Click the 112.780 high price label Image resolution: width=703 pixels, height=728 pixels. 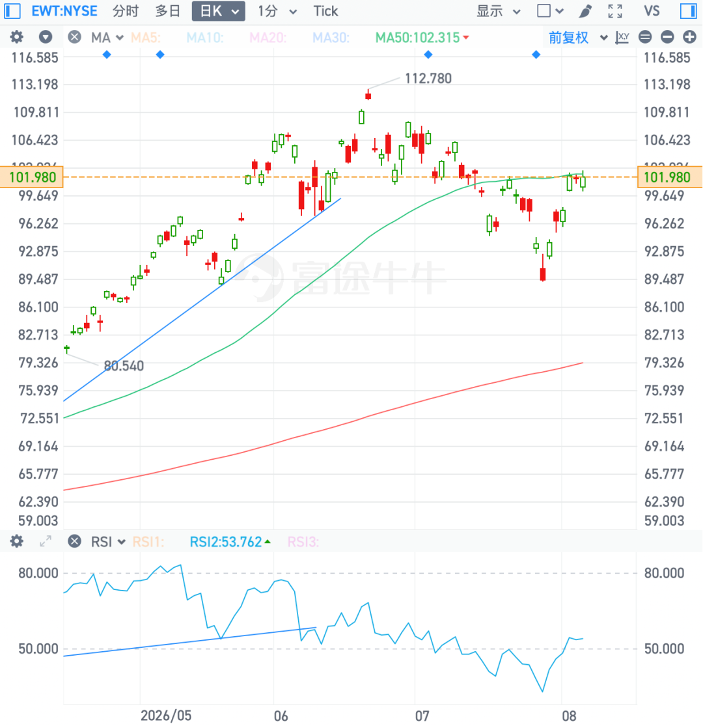tap(428, 78)
